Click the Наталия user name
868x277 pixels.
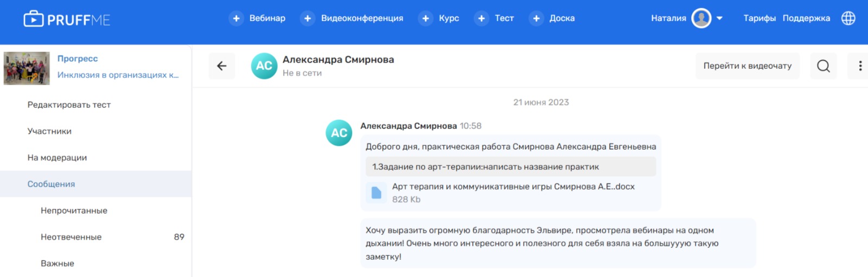(x=668, y=18)
